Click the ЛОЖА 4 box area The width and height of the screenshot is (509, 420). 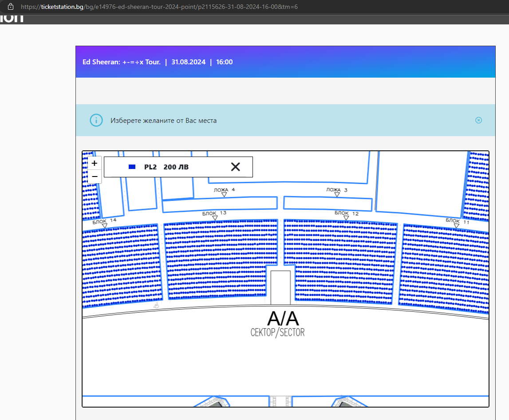click(220, 204)
